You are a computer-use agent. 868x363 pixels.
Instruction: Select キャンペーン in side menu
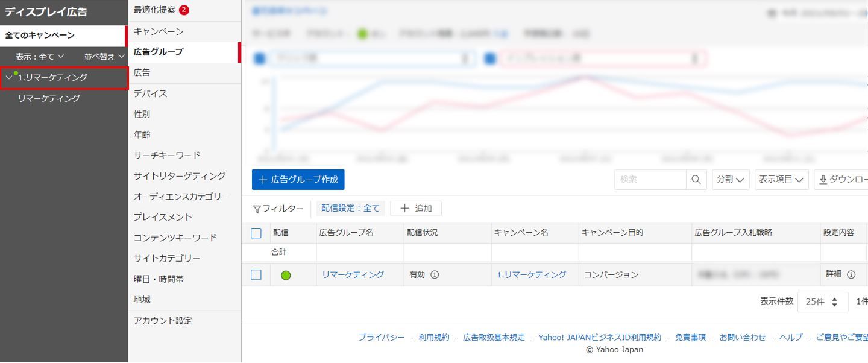point(159,31)
